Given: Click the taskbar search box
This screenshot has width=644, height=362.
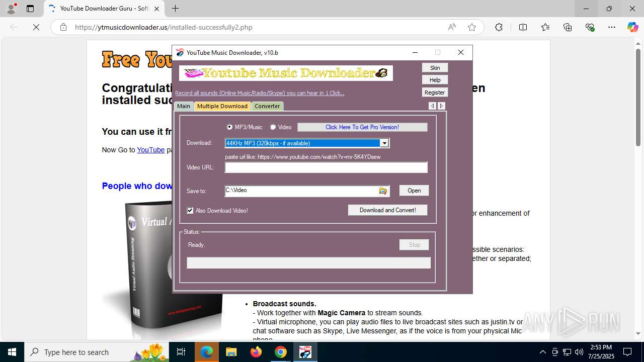Looking at the screenshot, I should [97, 352].
